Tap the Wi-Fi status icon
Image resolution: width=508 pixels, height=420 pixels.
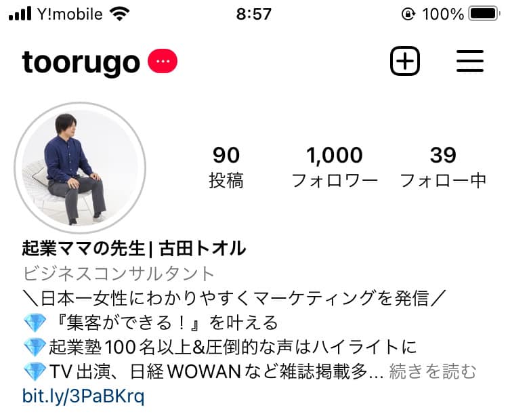pyautogui.click(x=119, y=14)
